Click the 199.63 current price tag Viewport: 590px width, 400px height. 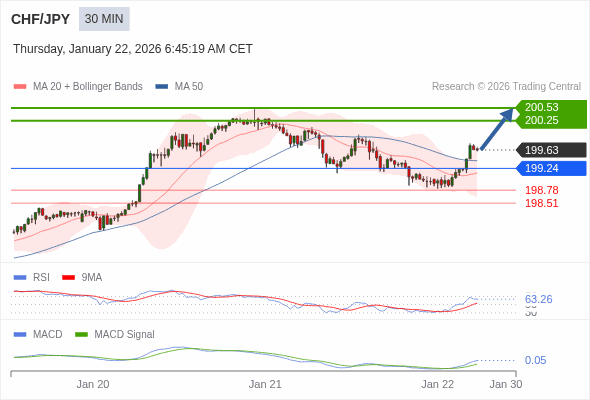[552, 150]
